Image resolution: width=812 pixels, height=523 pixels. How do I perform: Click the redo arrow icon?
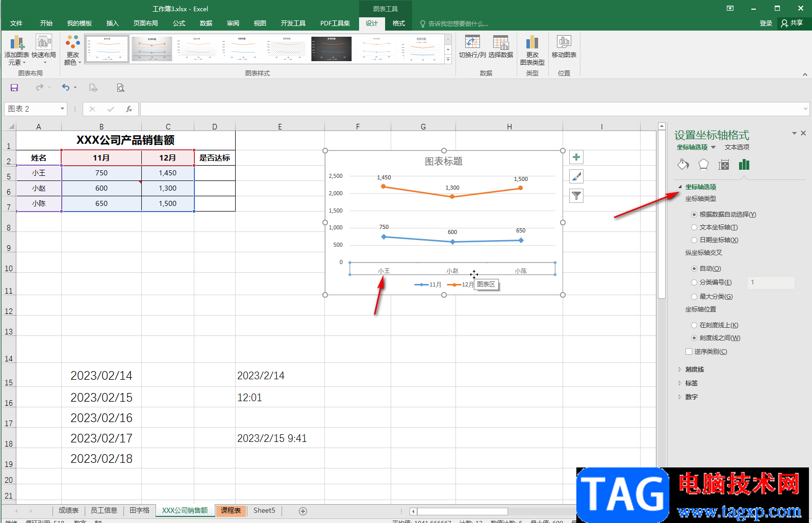(x=40, y=88)
